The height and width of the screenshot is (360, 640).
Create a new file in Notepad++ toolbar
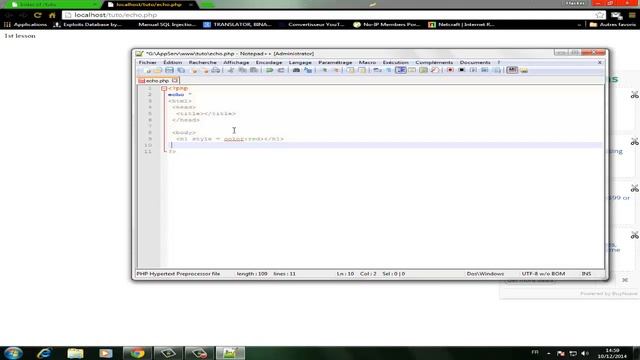[x=146, y=70]
